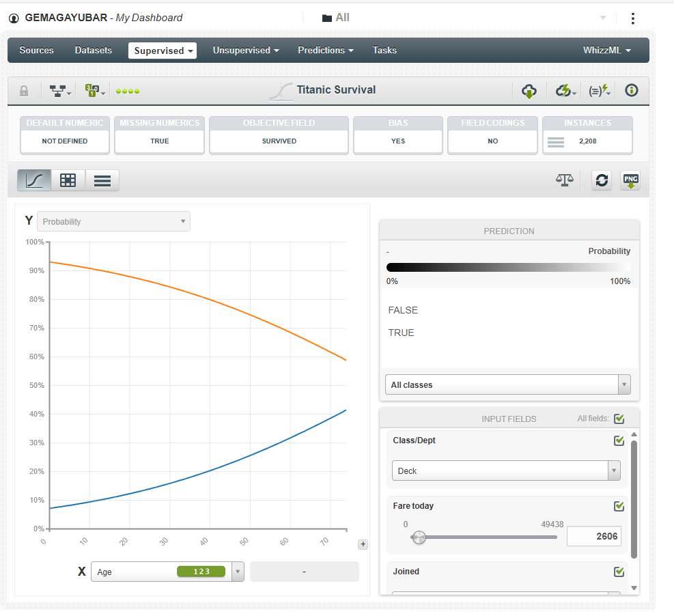
Task: Export the chart as PNG
Action: [630, 180]
